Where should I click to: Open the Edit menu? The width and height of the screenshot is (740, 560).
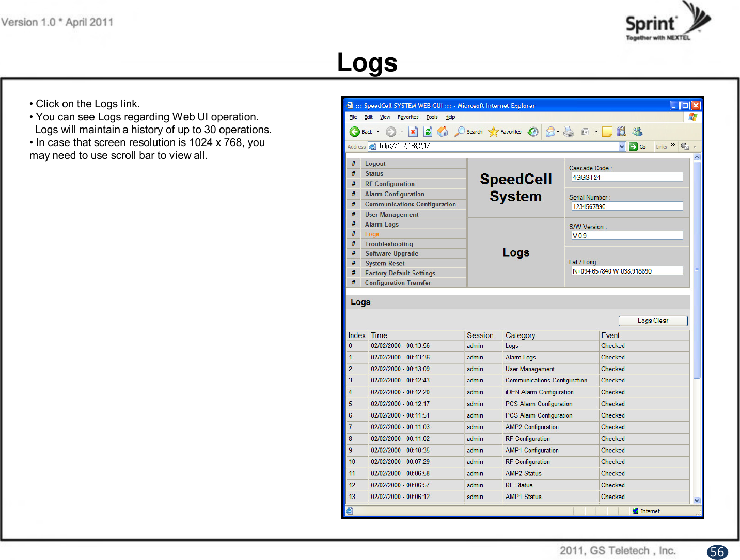[368, 117]
